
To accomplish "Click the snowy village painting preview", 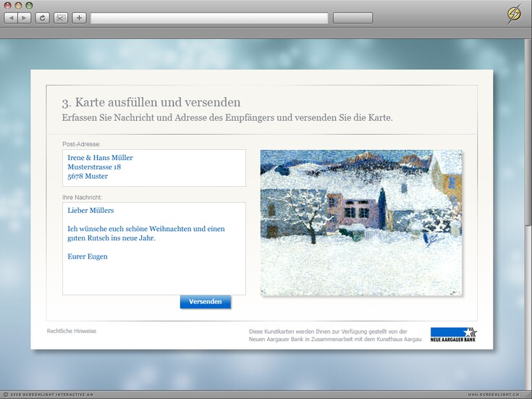I will click(360, 222).
